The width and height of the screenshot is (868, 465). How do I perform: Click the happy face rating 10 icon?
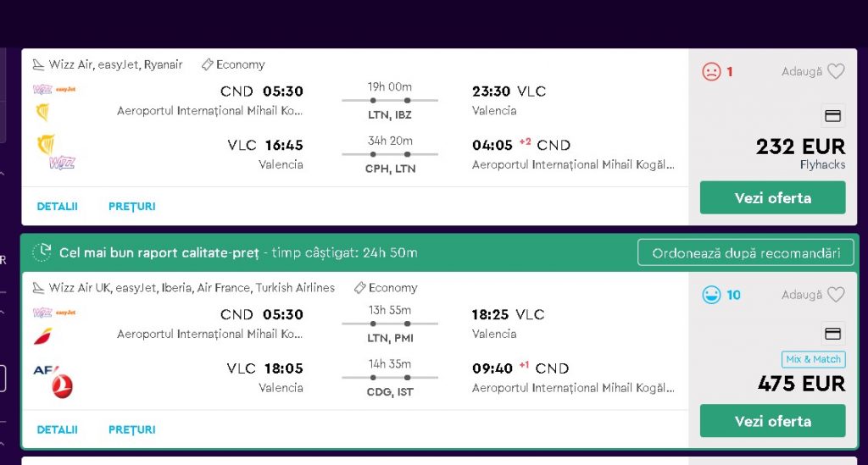[711, 295]
